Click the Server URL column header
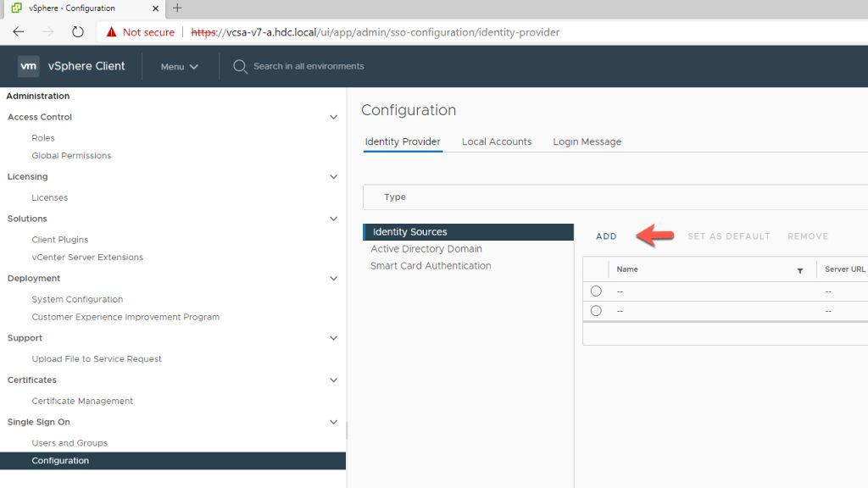868x488 pixels. click(x=845, y=269)
